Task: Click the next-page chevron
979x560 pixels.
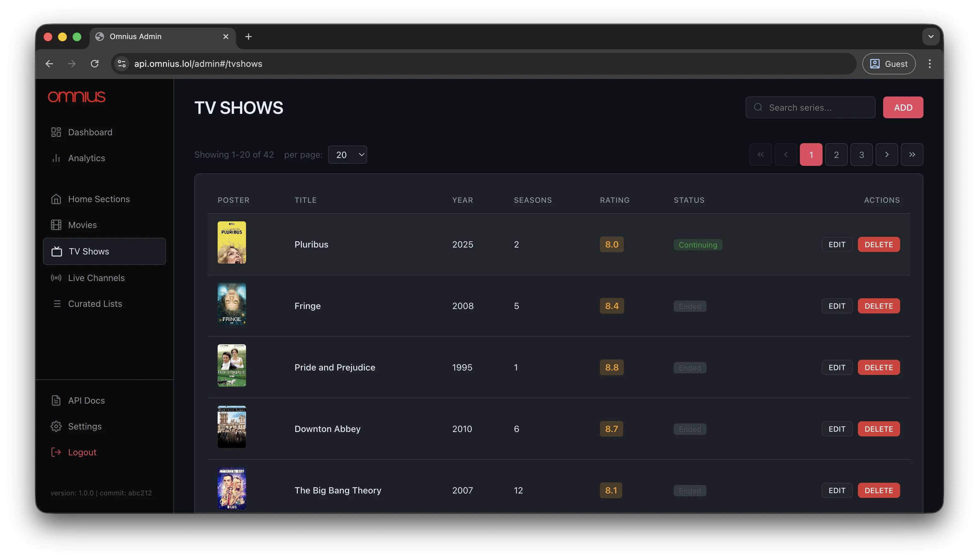Action: pyautogui.click(x=887, y=154)
